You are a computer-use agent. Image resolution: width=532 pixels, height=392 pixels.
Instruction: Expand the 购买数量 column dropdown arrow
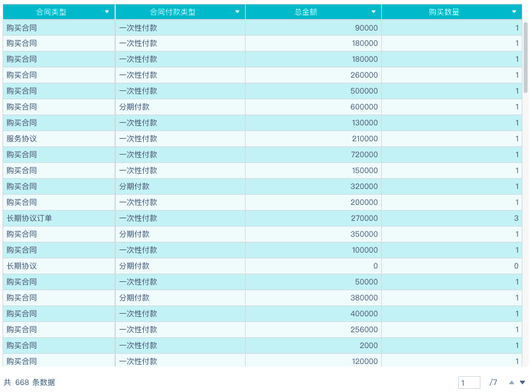pyautogui.click(x=514, y=12)
